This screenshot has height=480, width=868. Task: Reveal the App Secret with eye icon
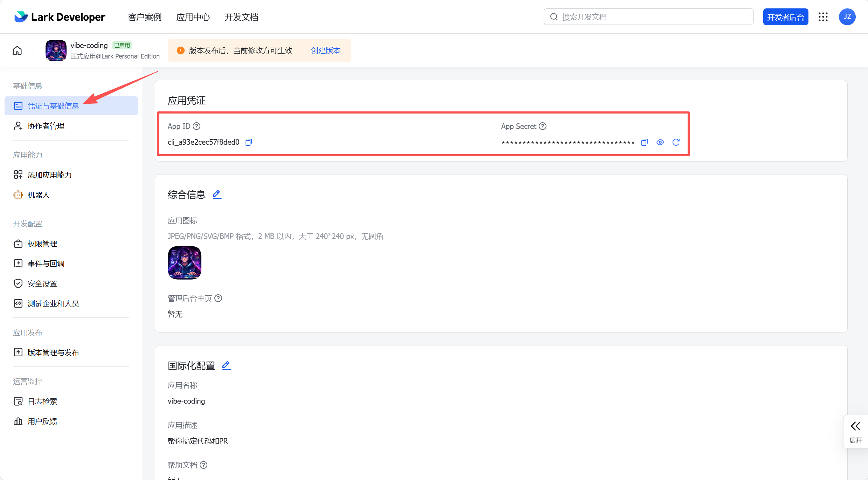pos(660,142)
